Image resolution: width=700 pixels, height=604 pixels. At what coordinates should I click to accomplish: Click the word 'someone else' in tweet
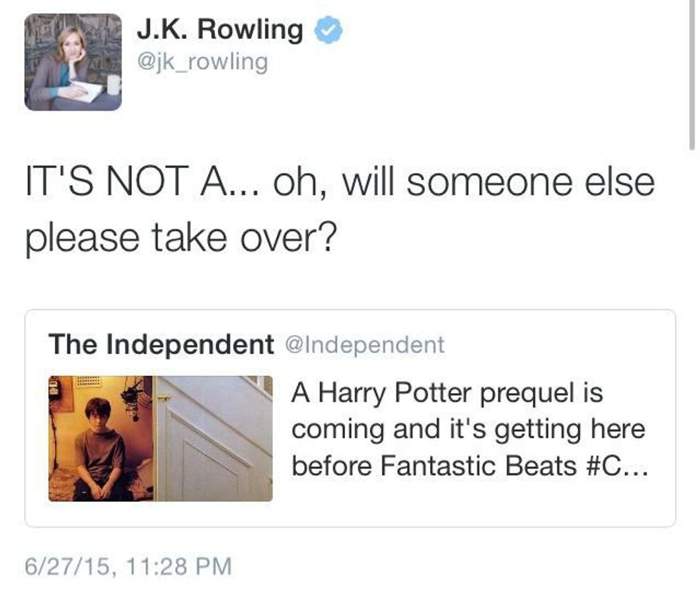point(530,182)
